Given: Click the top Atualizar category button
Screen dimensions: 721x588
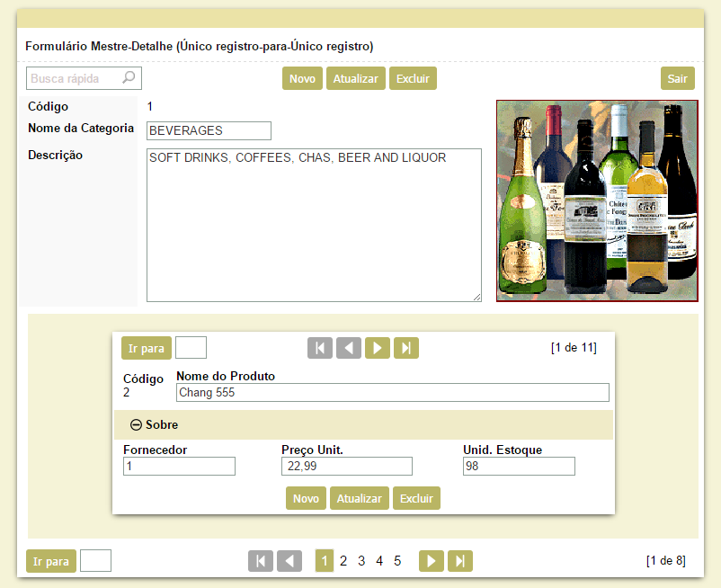Looking at the screenshot, I should click(x=355, y=79).
